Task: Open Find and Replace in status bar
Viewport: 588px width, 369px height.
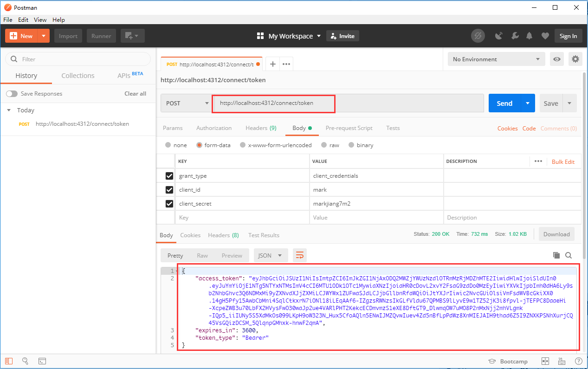Action: [x=26, y=361]
